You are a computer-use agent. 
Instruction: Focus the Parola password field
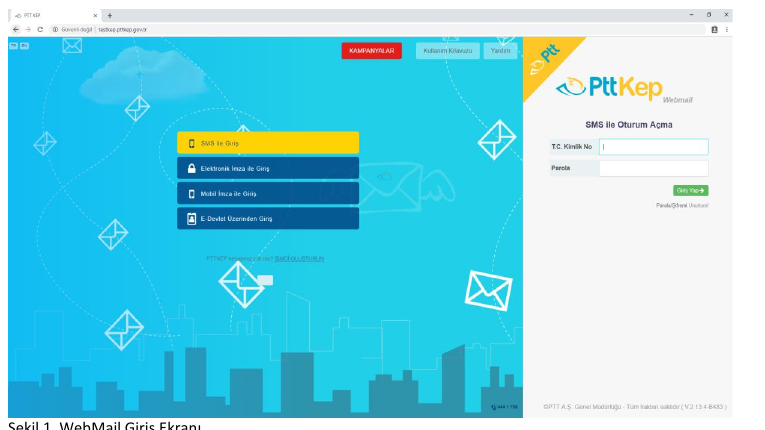pos(654,168)
